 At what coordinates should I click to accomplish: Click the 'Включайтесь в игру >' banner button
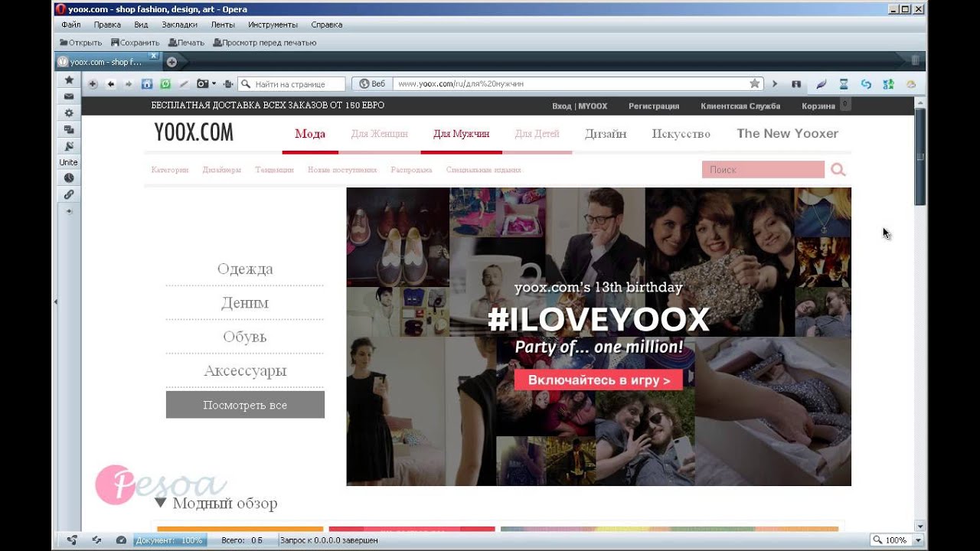point(599,380)
